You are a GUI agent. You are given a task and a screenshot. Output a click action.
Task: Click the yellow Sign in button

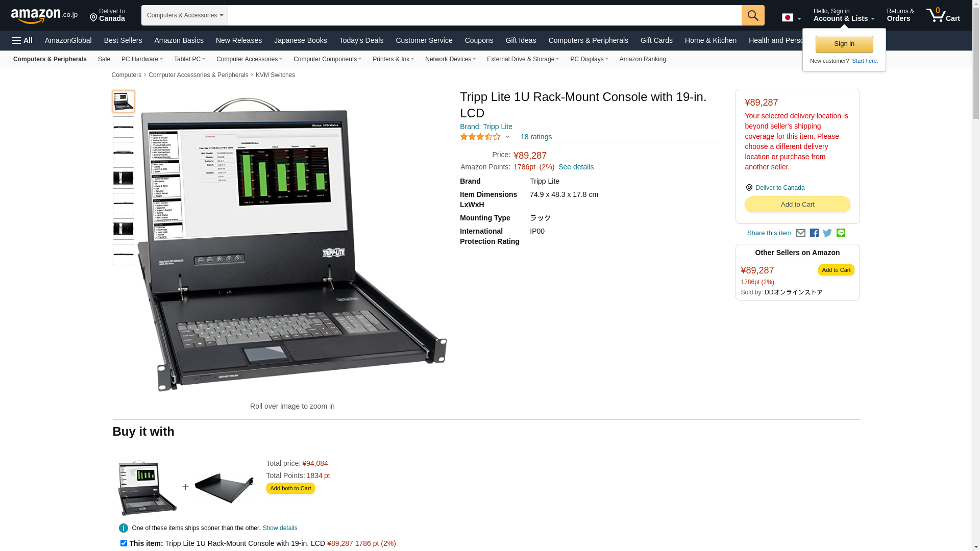pos(844,44)
